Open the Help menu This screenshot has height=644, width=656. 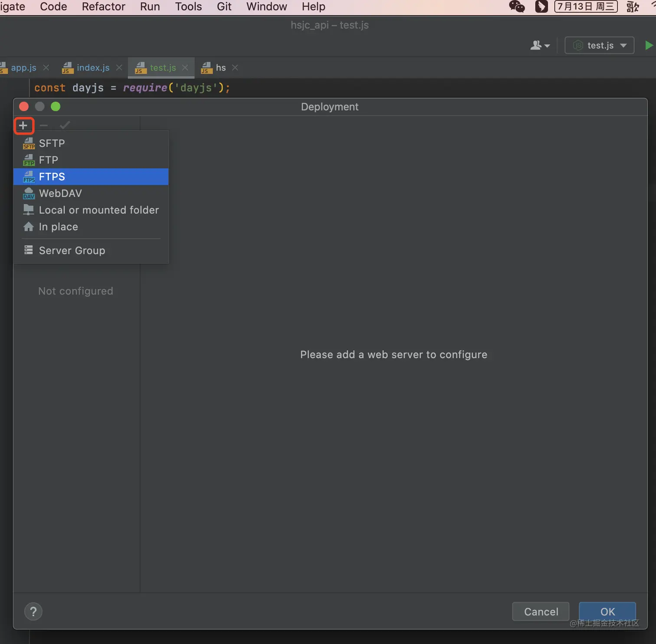[x=314, y=7]
